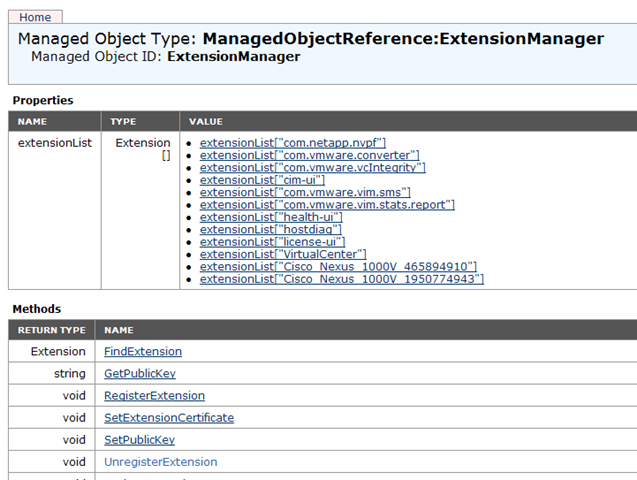Open Cisco_Nexus_1000V_1950774943 extension link
637x480 pixels.
click(342, 279)
